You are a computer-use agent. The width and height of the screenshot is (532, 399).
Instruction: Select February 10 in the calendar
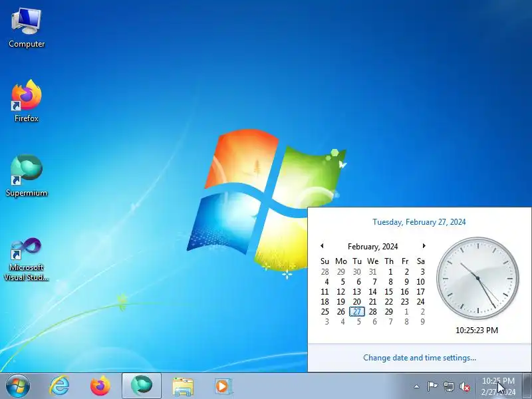pyautogui.click(x=421, y=281)
